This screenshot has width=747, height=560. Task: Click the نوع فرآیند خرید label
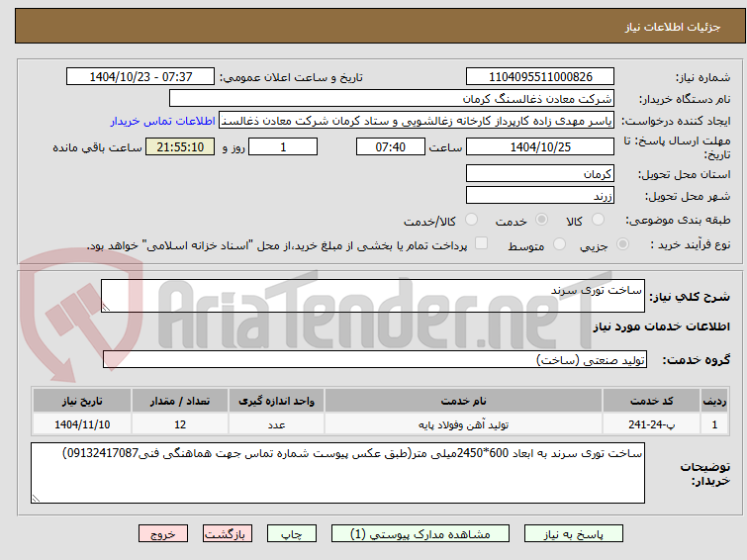[691, 244]
